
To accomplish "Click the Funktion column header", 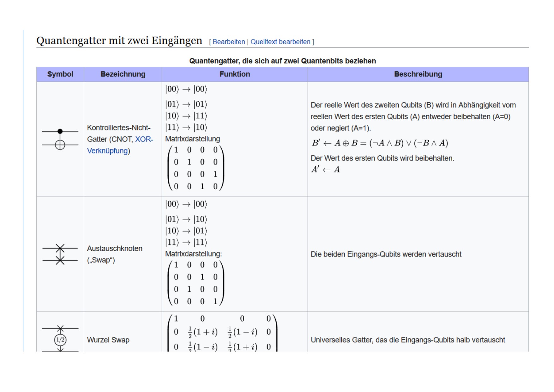I will pyautogui.click(x=235, y=74).
